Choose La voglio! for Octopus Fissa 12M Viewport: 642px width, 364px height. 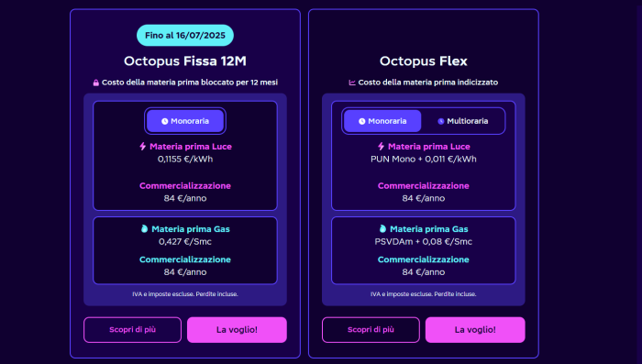click(x=237, y=329)
